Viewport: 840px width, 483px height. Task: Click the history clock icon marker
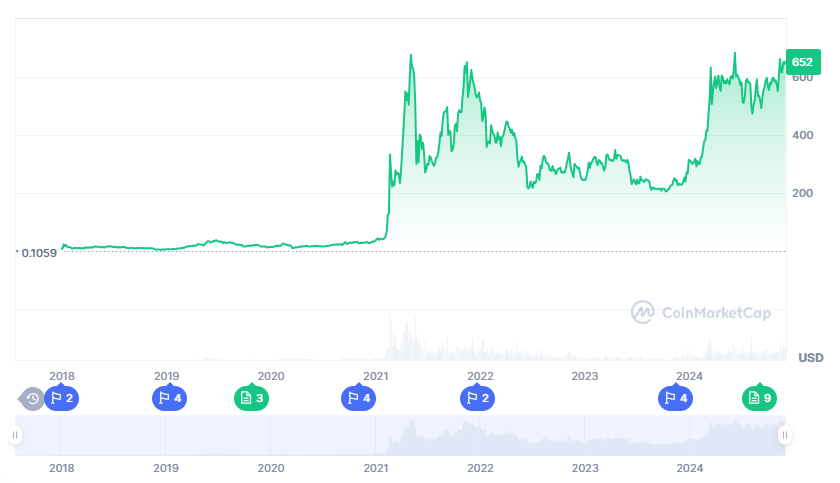(x=32, y=398)
